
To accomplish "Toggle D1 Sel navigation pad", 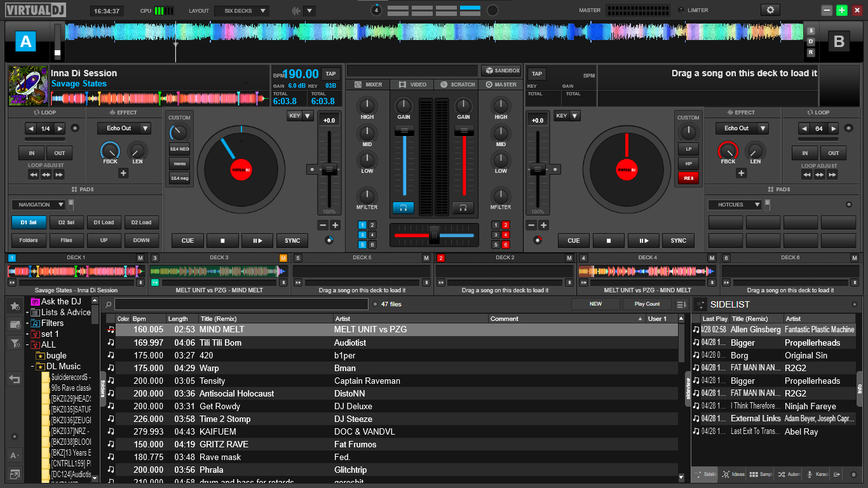I will pos(29,222).
